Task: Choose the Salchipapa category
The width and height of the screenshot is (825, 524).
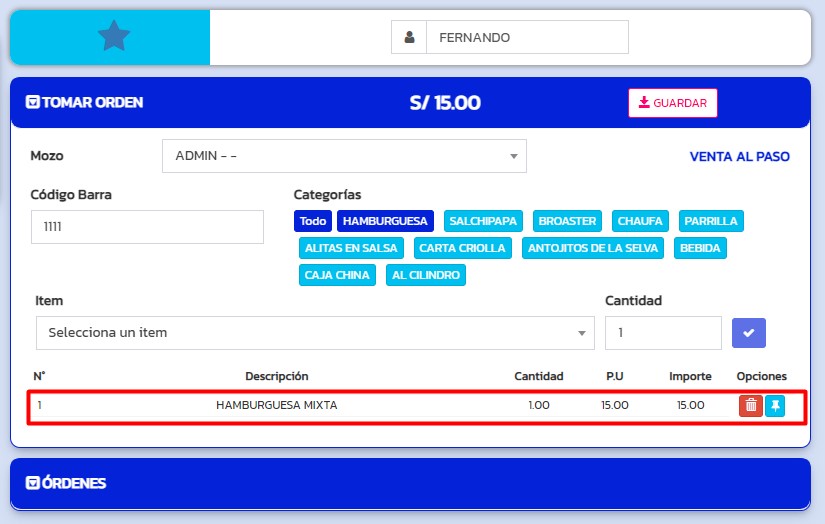Action: 484,221
